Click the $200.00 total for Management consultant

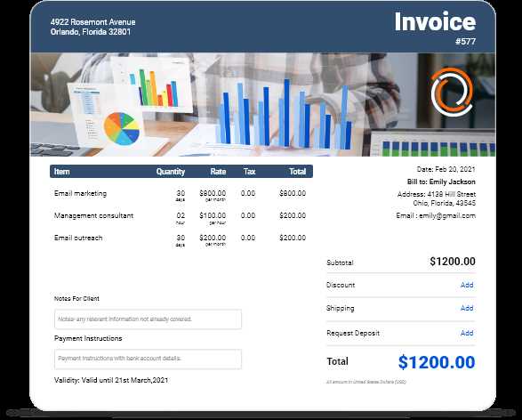pos(293,215)
